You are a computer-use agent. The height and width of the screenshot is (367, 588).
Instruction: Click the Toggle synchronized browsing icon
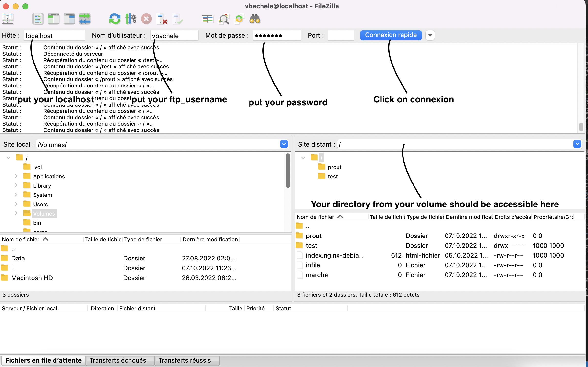(85, 19)
